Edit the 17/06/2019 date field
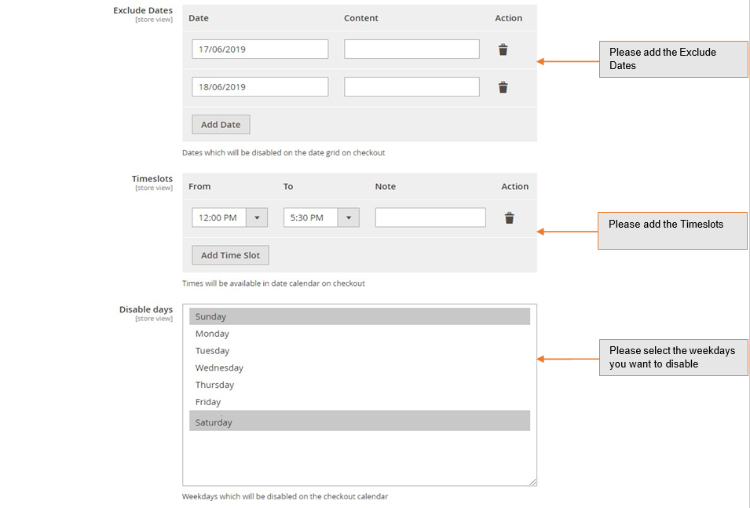Viewport: 750px width, 508px height. coord(260,49)
